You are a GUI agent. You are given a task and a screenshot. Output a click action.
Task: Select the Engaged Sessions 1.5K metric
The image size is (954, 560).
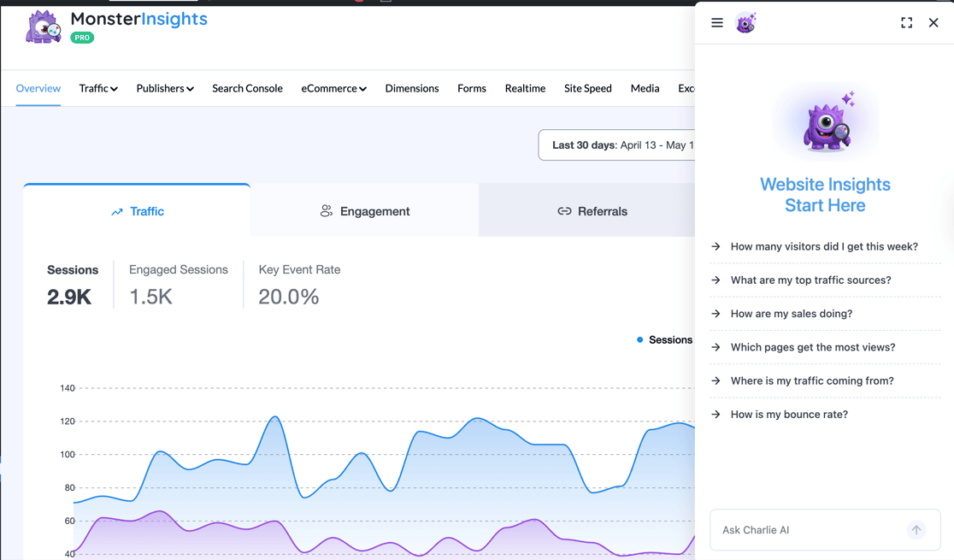tap(179, 285)
